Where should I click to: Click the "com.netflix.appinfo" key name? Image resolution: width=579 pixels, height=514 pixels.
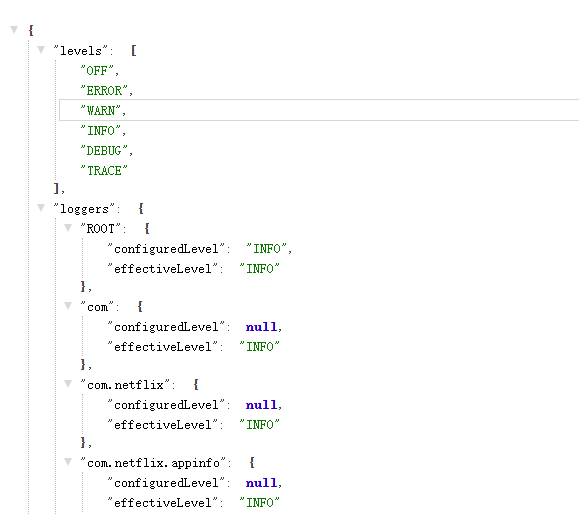pyautogui.click(x=153, y=463)
